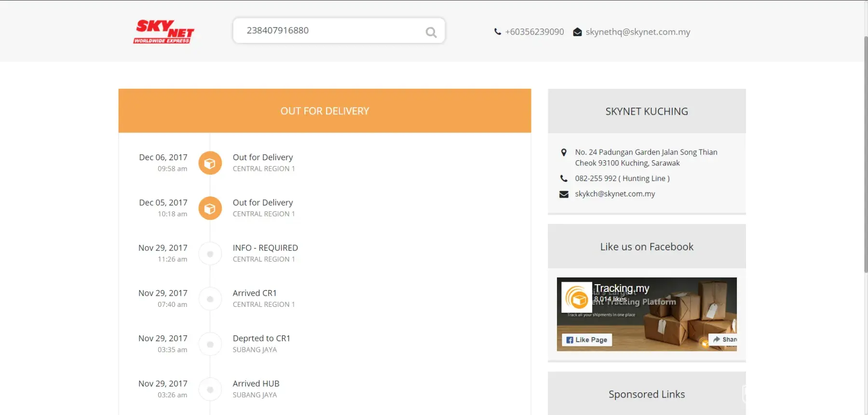Click the '09:58 am' time text
Image resolution: width=868 pixels, height=415 pixels.
(x=172, y=169)
